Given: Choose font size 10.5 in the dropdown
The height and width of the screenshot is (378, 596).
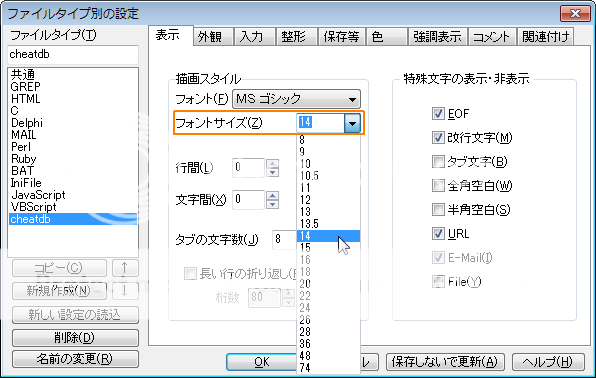Looking at the screenshot, I should (x=328, y=176).
